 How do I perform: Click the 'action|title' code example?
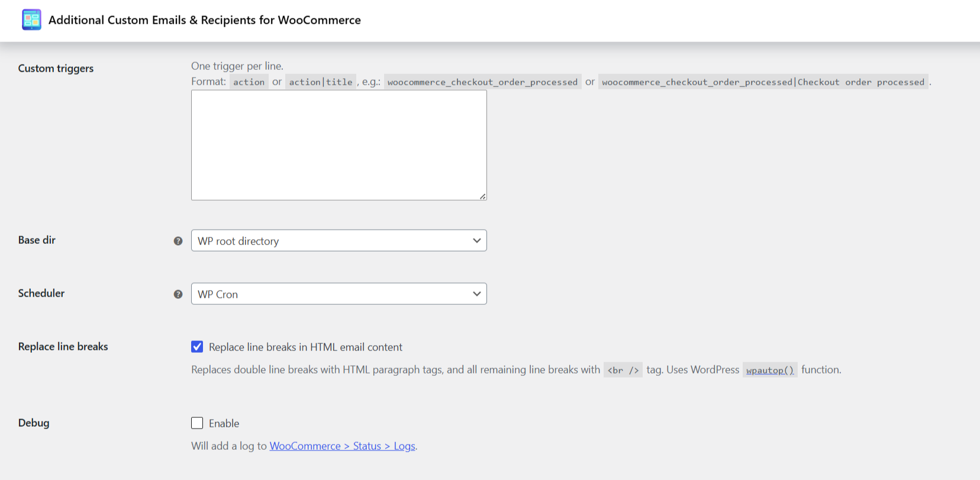[321, 82]
